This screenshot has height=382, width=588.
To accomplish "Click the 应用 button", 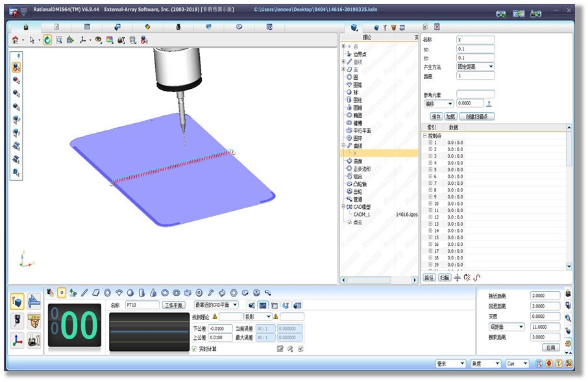I will 550,348.
